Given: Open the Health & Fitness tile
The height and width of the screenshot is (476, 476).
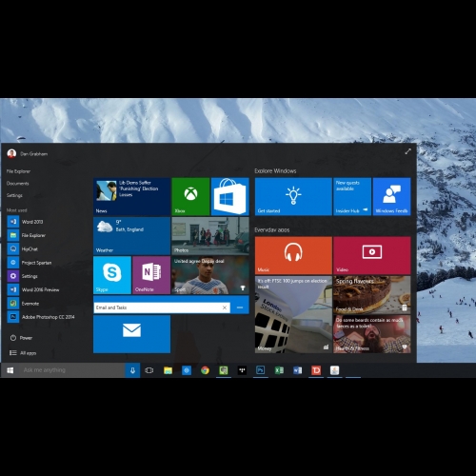Looking at the screenshot, I should tap(372, 334).
